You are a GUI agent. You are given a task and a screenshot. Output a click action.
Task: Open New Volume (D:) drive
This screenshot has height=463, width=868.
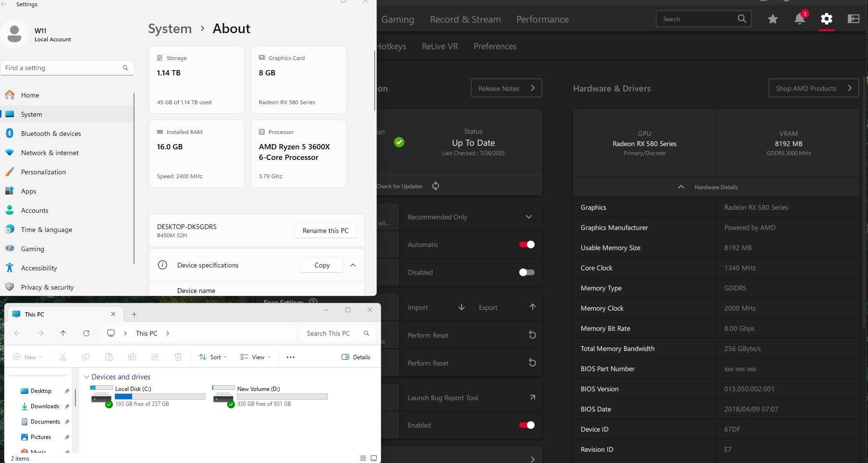coord(270,396)
